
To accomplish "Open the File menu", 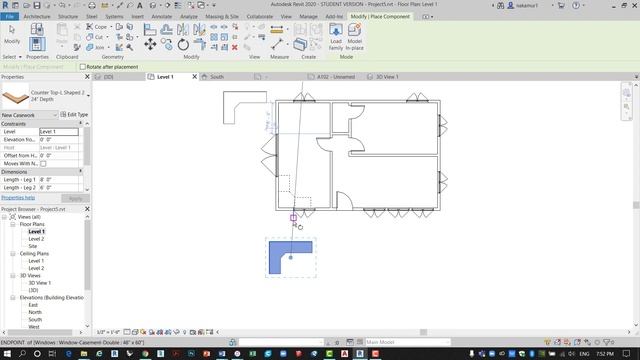I will [x=9, y=17].
